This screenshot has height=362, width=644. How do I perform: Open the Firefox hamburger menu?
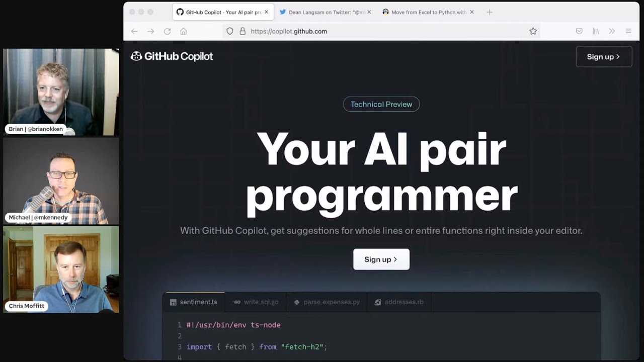[x=628, y=31]
